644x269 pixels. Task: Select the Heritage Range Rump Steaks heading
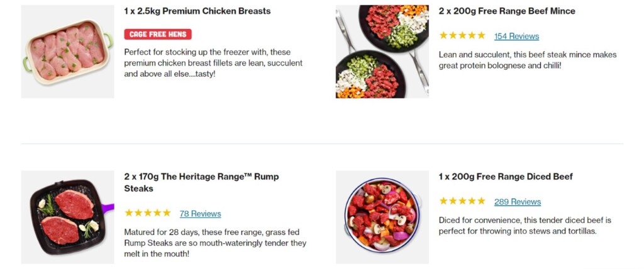tap(201, 182)
